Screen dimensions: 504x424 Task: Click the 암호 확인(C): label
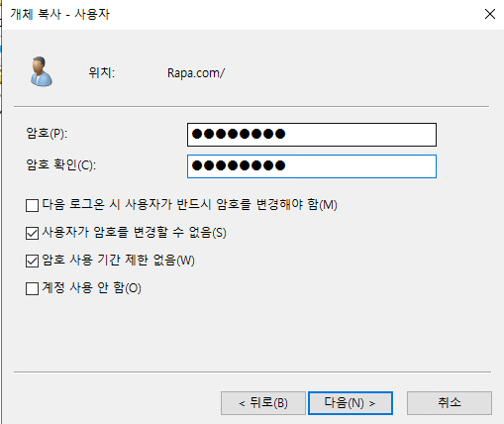tap(61, 164)
